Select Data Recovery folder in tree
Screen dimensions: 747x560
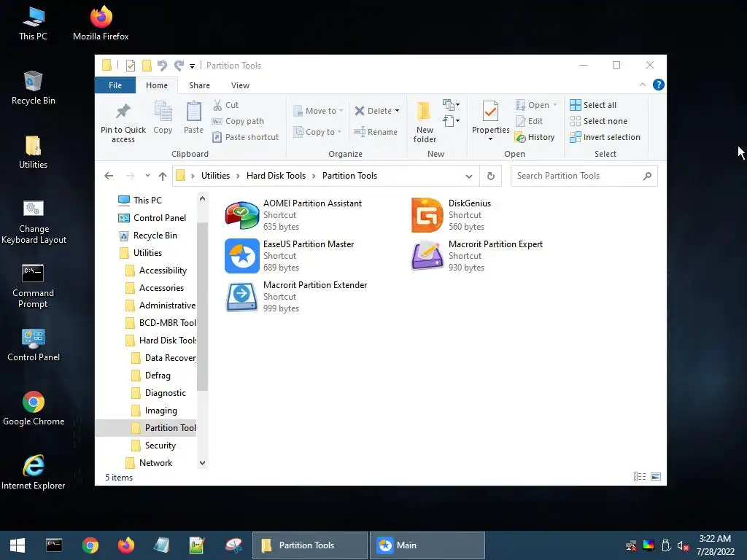(x=163, y=358)
